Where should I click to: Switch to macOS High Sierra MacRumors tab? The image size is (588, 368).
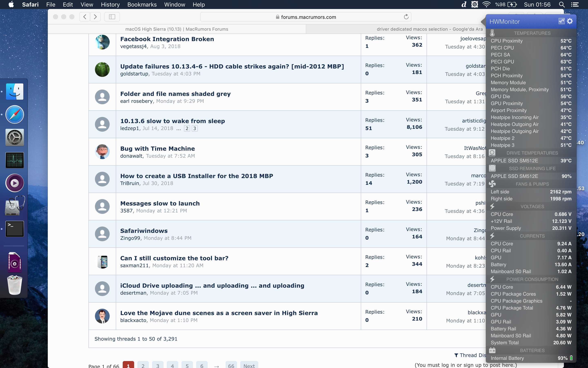177,29
